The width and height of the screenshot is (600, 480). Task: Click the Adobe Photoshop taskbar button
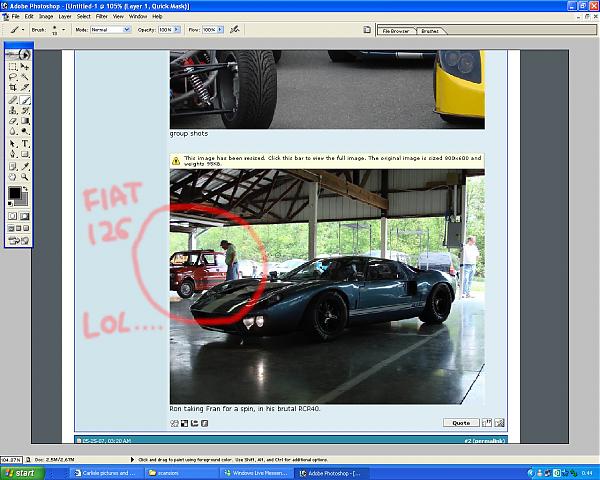coord(330,473)
